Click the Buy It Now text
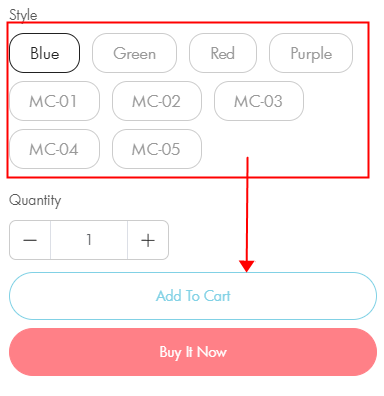The image size is (384, 396). point(193,352)
